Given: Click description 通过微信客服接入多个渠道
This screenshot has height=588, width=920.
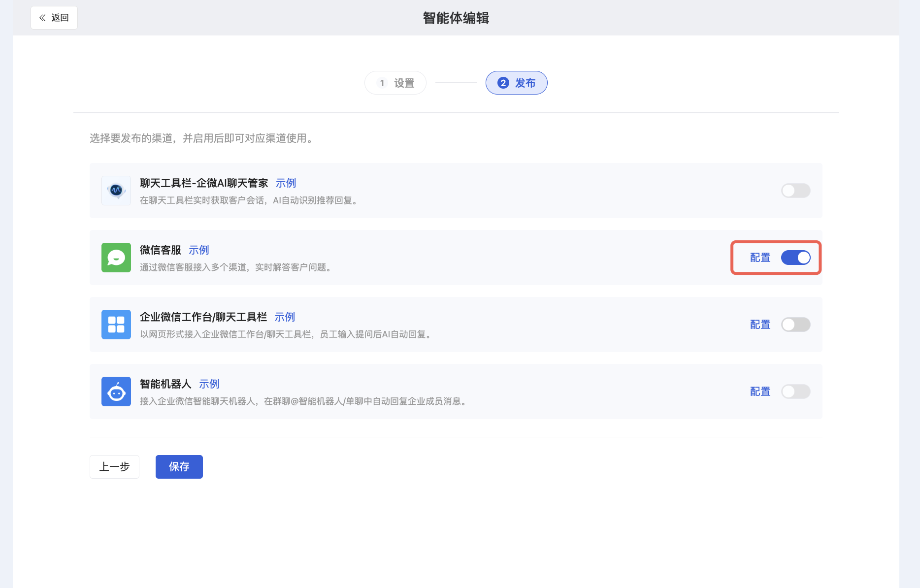Looking at the screenshot, I should pos(236,267).
